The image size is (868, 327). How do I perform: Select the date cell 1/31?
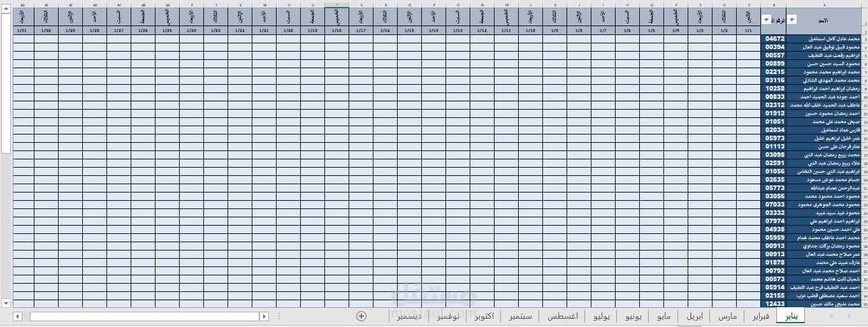(x=23, y=31)
